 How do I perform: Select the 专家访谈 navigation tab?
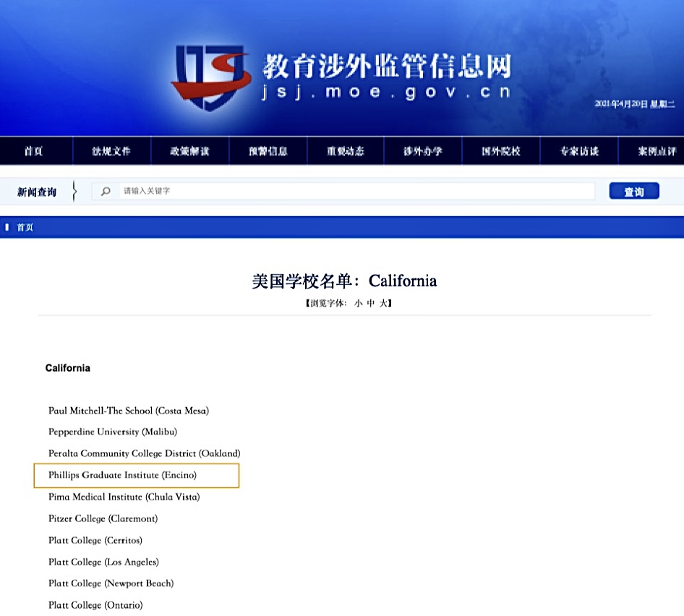579,151
